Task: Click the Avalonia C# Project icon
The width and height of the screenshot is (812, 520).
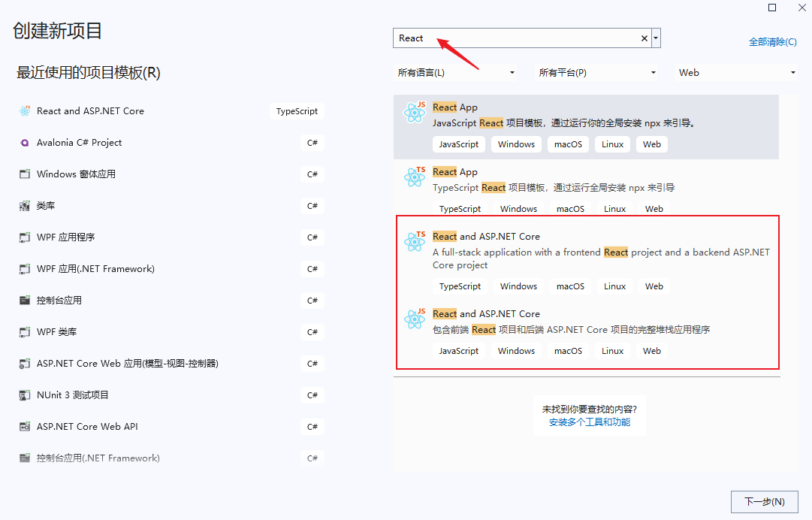Action: click(24, 143)
